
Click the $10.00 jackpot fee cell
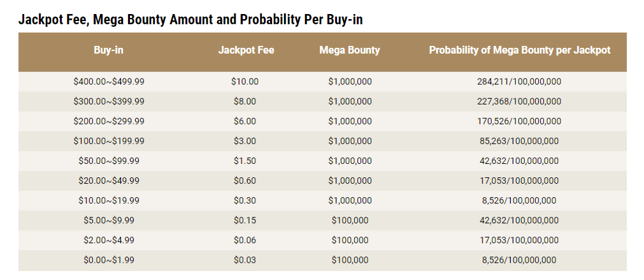click(x=245, y=82)
